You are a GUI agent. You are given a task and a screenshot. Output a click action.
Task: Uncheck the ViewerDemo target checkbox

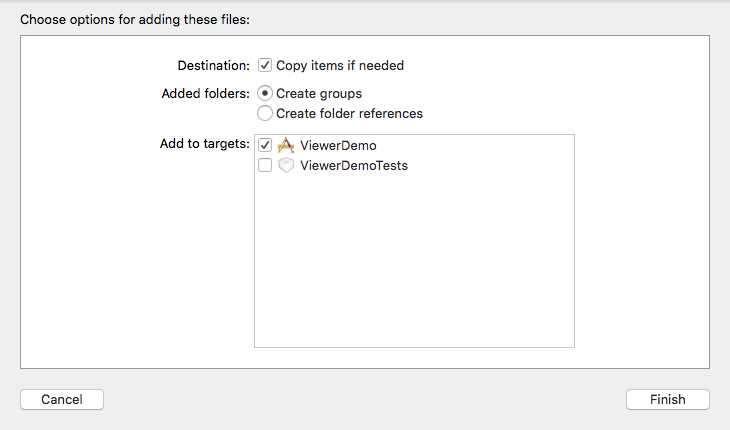[x=264, y=145]
